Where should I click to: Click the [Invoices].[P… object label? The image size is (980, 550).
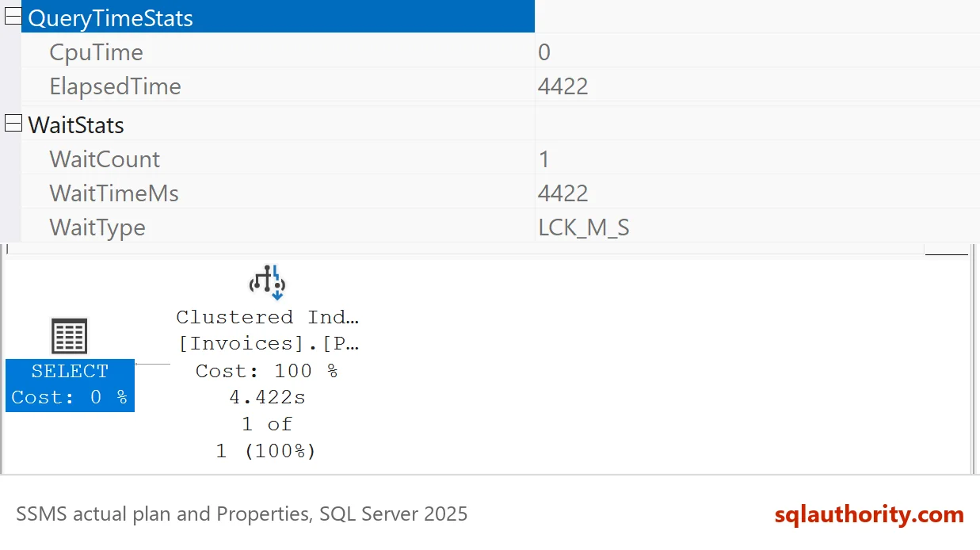click(x=268, y=344)
